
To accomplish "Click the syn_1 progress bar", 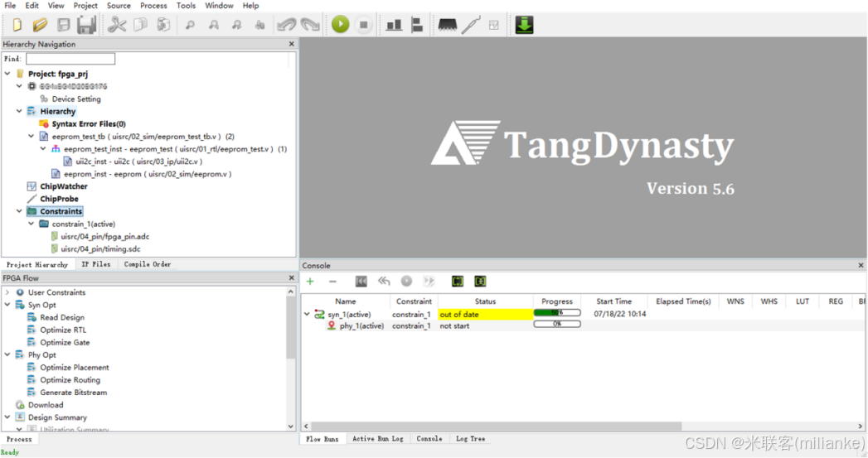I will pos(557,313).
